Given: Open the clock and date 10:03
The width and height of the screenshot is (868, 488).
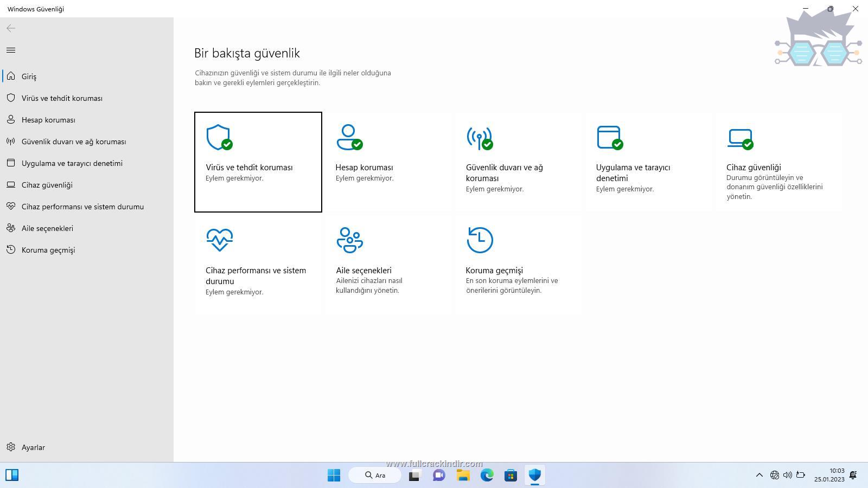Looking at the screenshot, I should click(x=829, y=476).
